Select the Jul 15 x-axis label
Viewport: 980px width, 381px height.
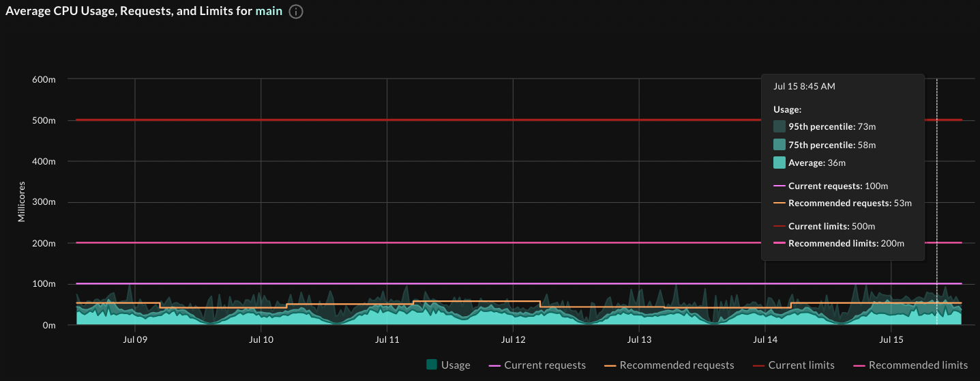point(891,339)
